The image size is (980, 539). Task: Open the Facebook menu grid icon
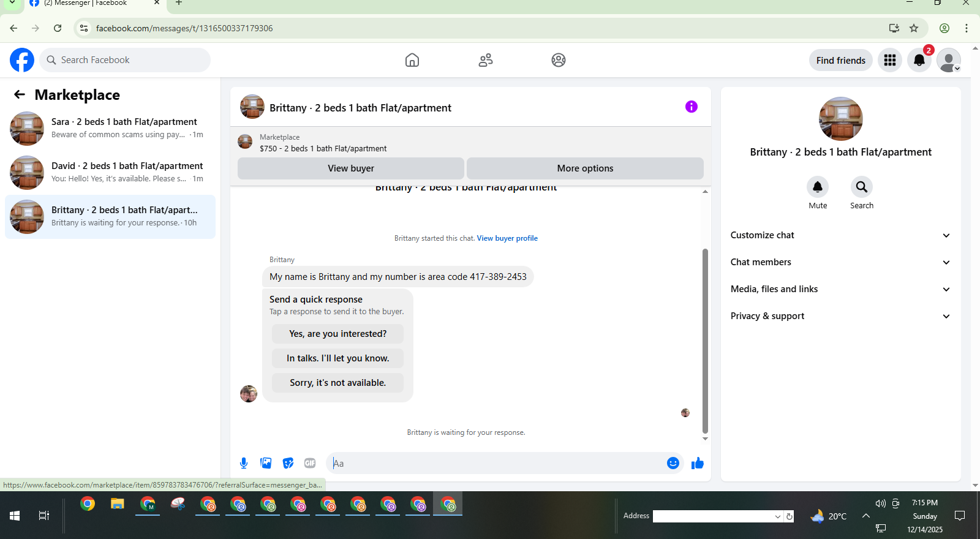click(x=890, y=60)
